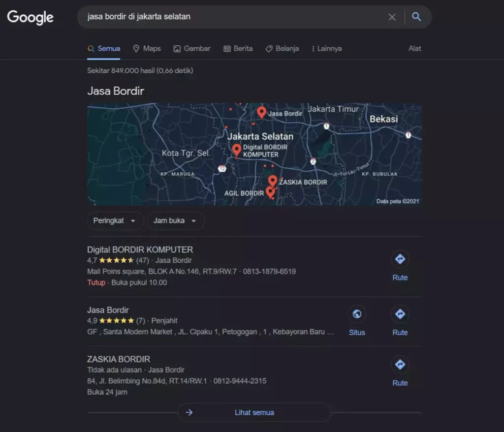The height and width of the screenshot is (432, 504).
Task: Open the Digital BORDIR KOMPUTER listing
Action: (140, 250)
